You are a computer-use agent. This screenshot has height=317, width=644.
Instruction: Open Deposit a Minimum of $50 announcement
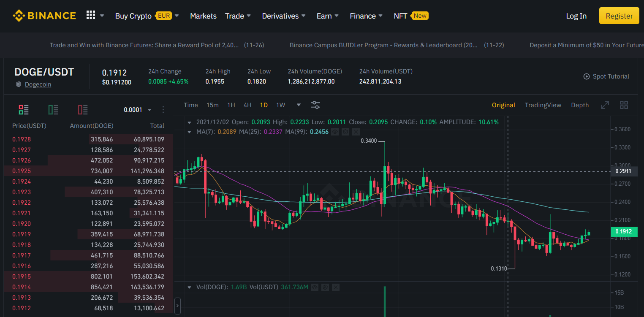587,45
